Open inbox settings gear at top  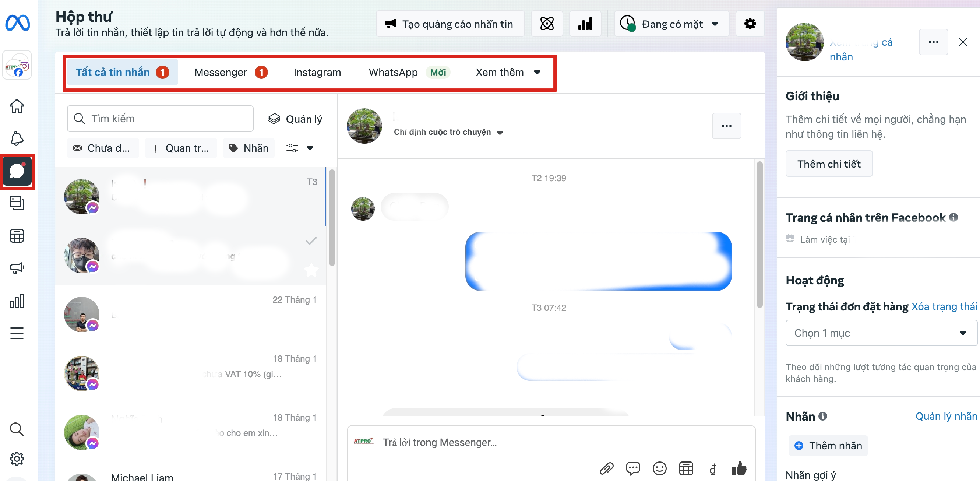click(x=750, y=24)
